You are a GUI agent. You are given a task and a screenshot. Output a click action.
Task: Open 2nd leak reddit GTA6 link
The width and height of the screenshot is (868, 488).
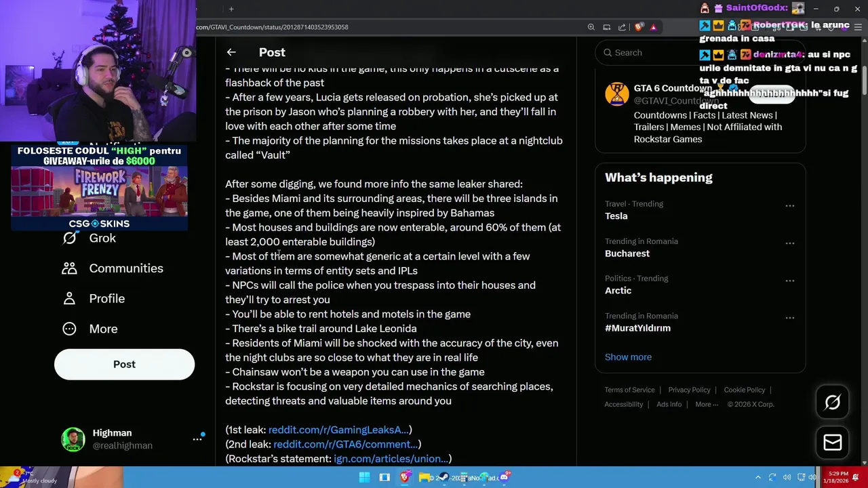click(x=345, y=445)
